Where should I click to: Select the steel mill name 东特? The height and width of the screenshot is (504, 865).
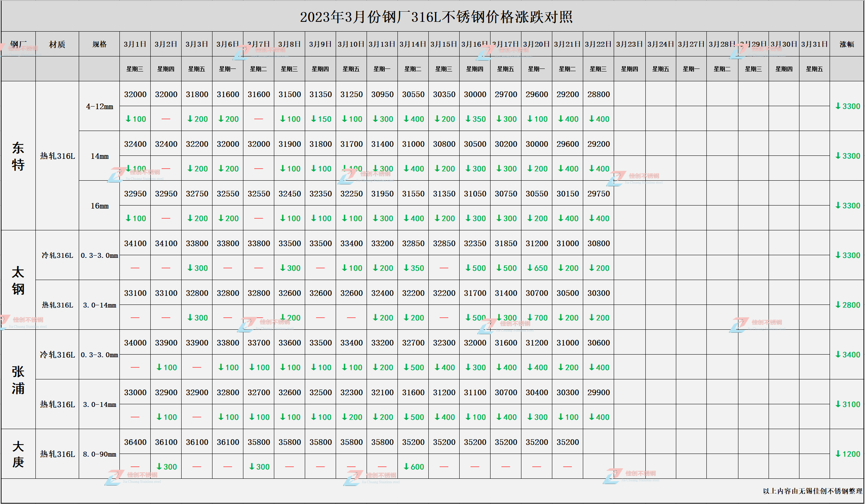18,156
